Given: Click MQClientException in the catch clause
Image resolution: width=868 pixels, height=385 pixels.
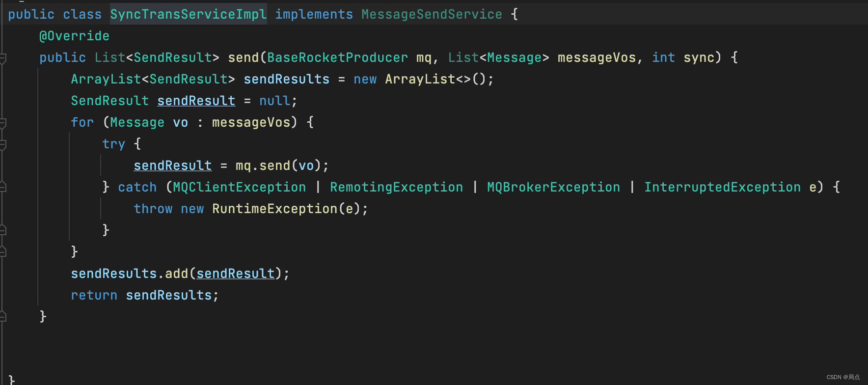Looking at the screenshot, I should (240, 187).
